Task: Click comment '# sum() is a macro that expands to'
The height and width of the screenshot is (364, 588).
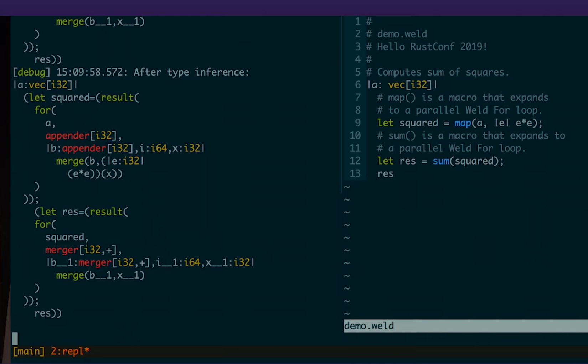Action: click(x=471, y=136)
